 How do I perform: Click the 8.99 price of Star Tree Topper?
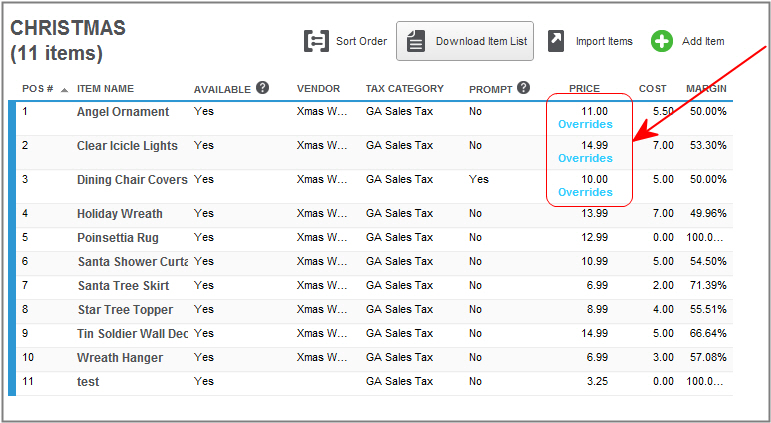tap(597, 310)
